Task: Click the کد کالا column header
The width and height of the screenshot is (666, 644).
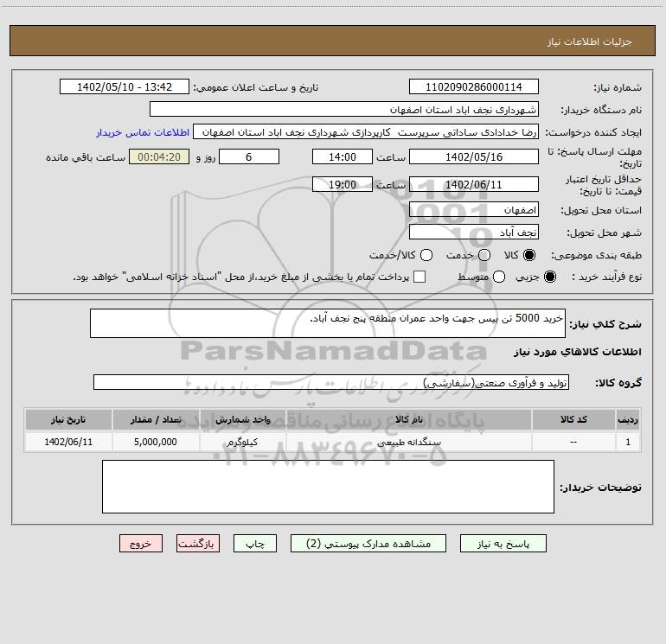Action: [573, 419]
